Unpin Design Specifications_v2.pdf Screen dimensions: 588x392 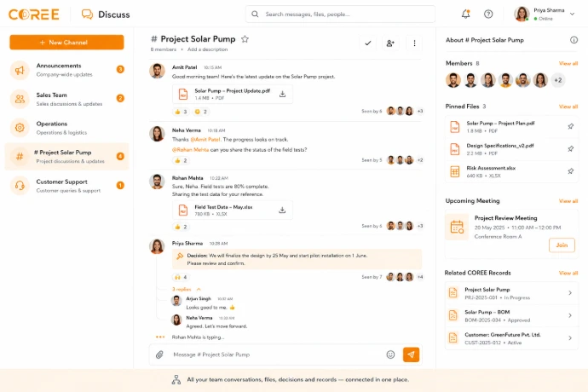[x=570, y=149]
